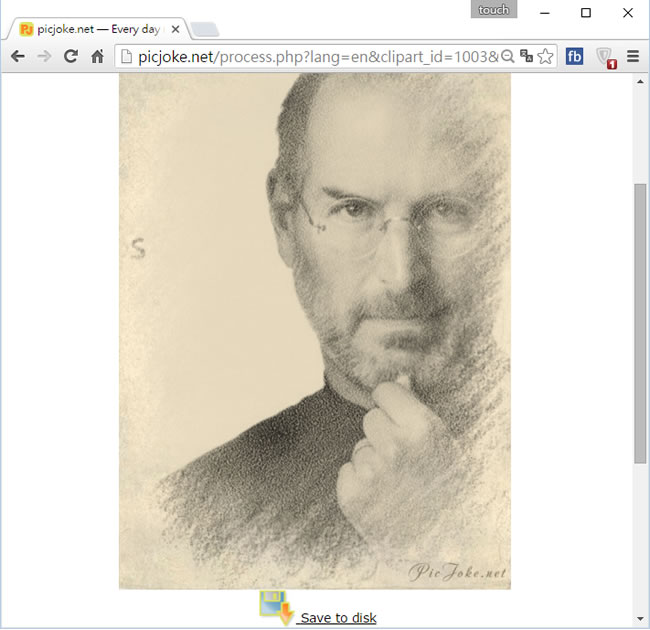The image size is (650, 630).
Task: Click the sketch portrait image
Action: point(314,330)
